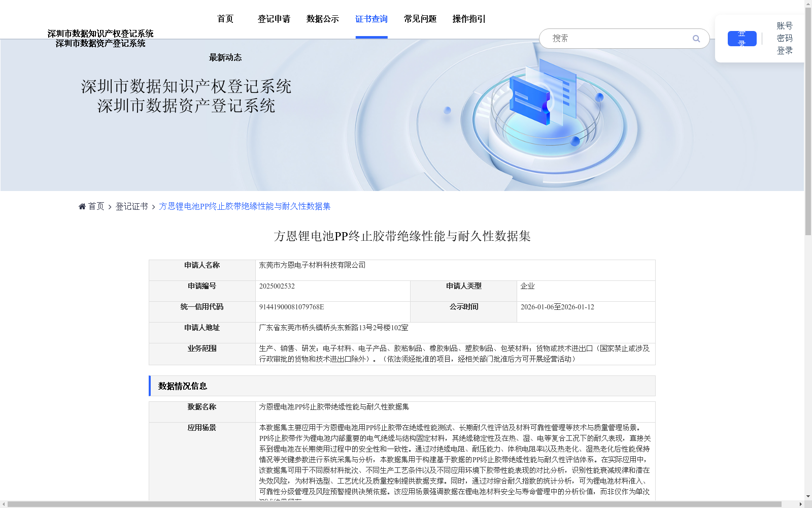
Task: Click the horizontal scrollbar left arrow
Action: click(x=4, y=504)
